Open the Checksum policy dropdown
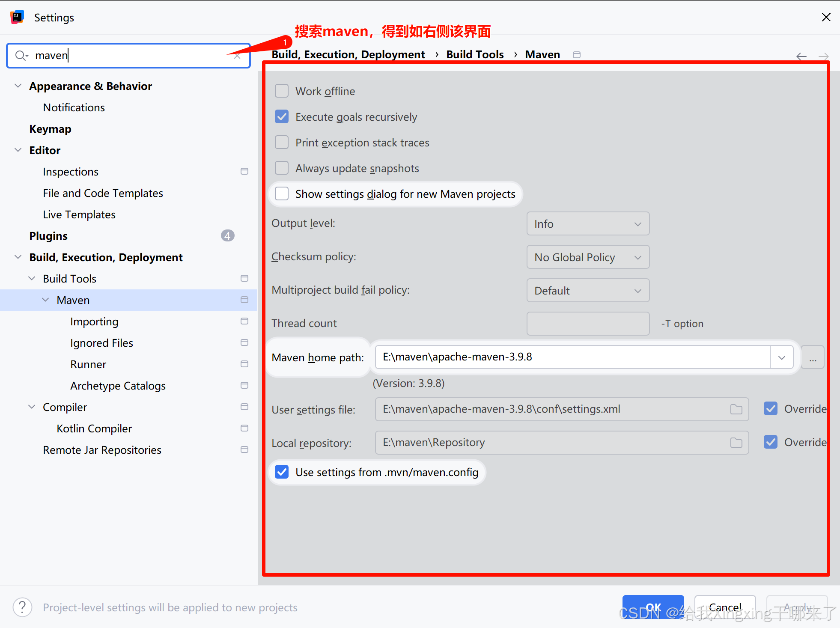The width and height of the screenshot is (840, 628). click(587, 257)
